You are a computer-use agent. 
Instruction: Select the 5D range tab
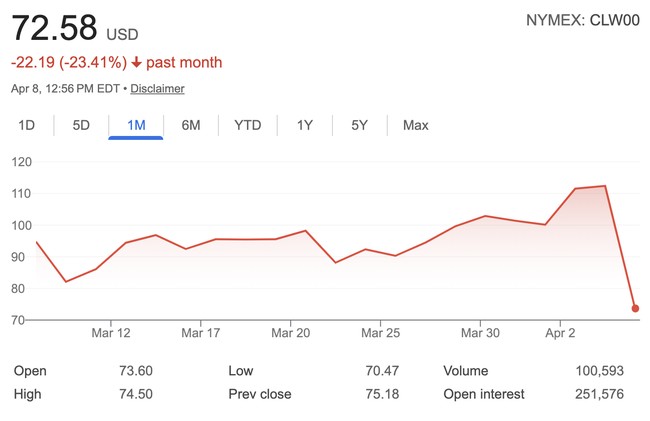[x=81, y=125]
